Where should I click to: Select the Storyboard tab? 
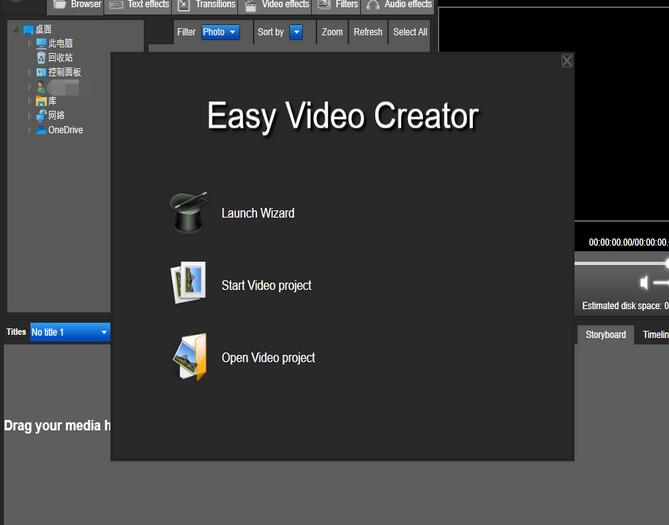[x=605, y=335]
